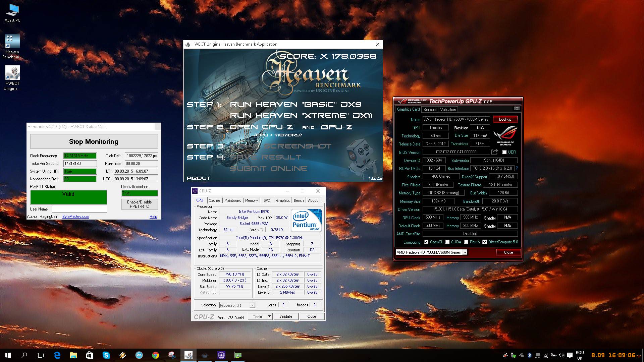Screen dimensions: 644x362
Task: Switch to Sensors tab in GPU-Z
Action: pos(430,110)
